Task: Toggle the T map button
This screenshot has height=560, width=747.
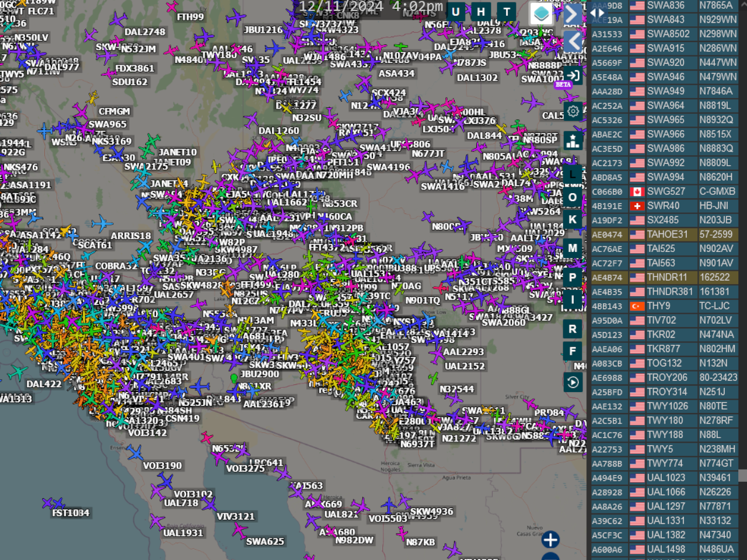Action: pyautogui.click(x=507, y=12)
